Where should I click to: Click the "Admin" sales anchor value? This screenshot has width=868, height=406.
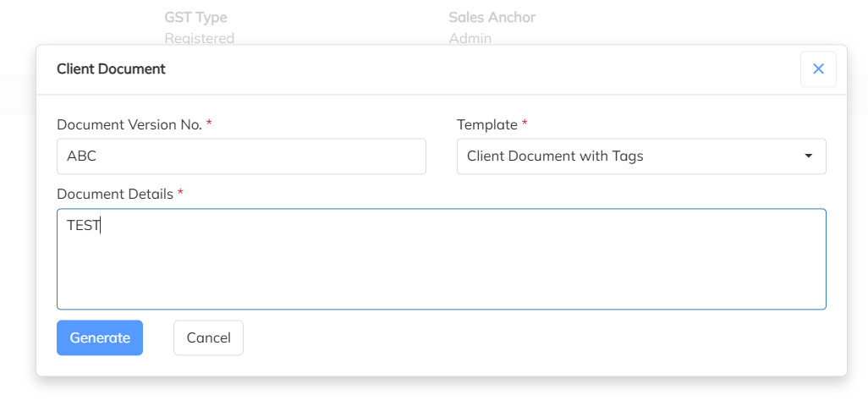[x=470, y=38]
